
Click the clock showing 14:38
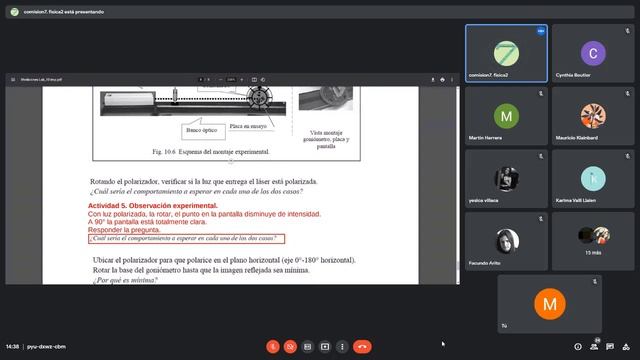(x=12, y=347)
